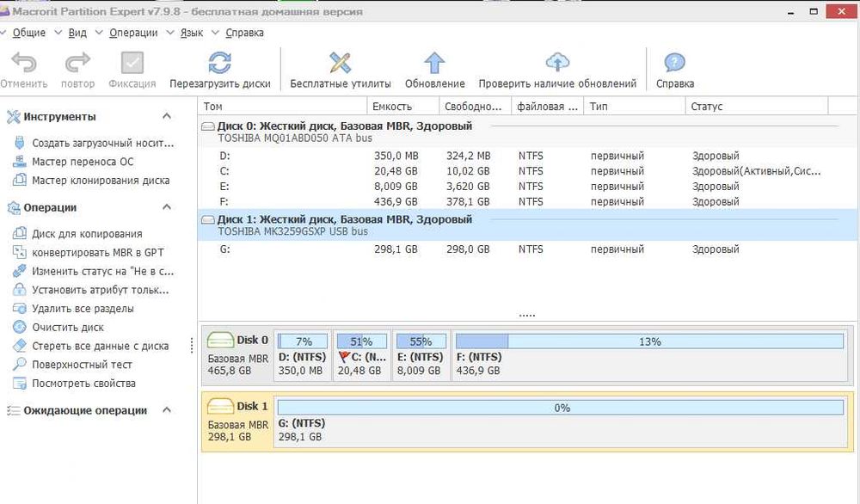The height and width of the screenshot is (504, 860).
Task: Select Диск 0 header row
Action: click(x=528, y=132)
